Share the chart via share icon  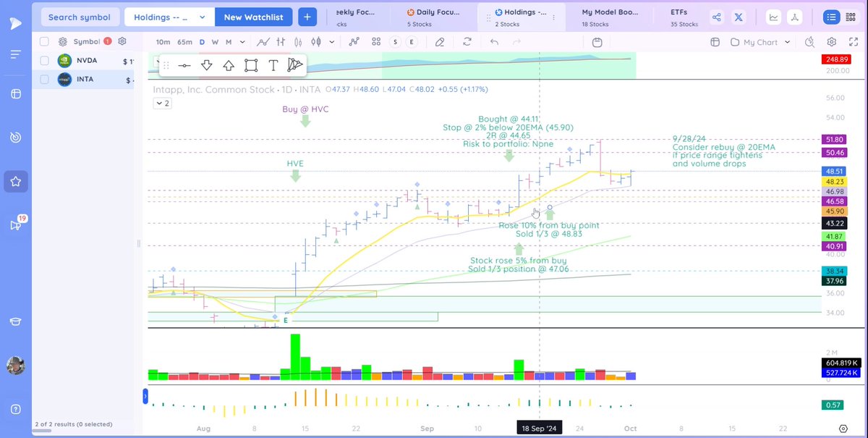[716, 16]
